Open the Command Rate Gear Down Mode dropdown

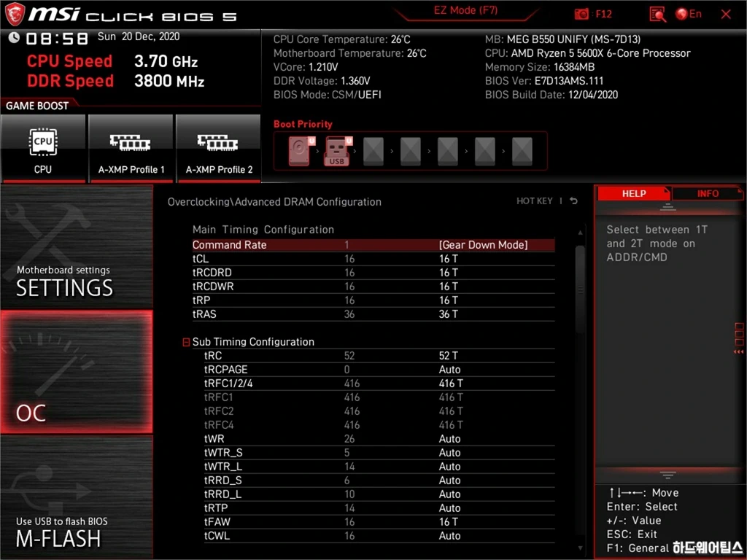coord(483,245)
